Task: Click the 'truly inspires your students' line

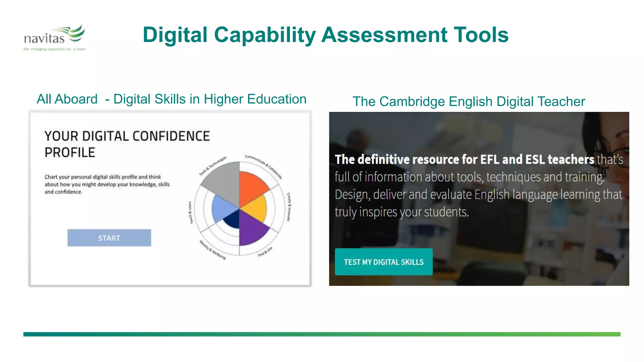Action: pyautogui.click(x=402, y=212)
